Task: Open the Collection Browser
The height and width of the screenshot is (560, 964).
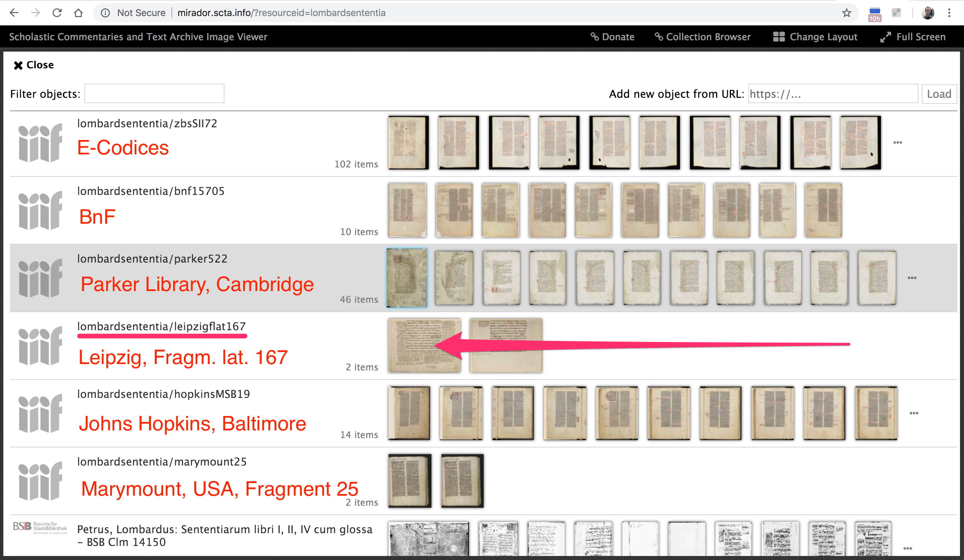Action: (x=702, y=37)
